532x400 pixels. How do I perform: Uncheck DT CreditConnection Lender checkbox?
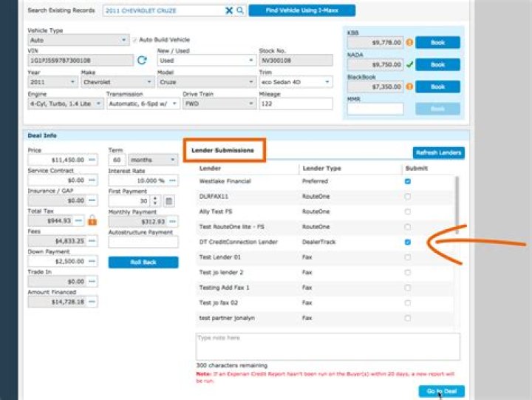(x=408, y=242)
